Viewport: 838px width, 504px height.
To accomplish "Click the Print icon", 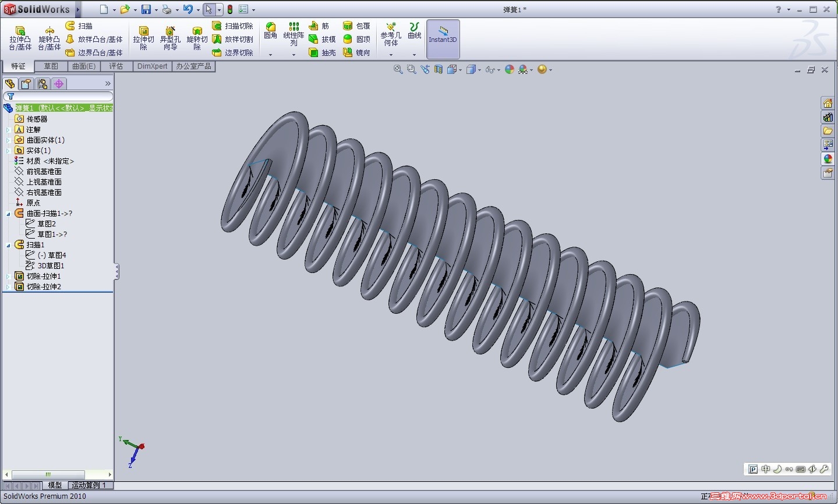I will click(167, 9).
